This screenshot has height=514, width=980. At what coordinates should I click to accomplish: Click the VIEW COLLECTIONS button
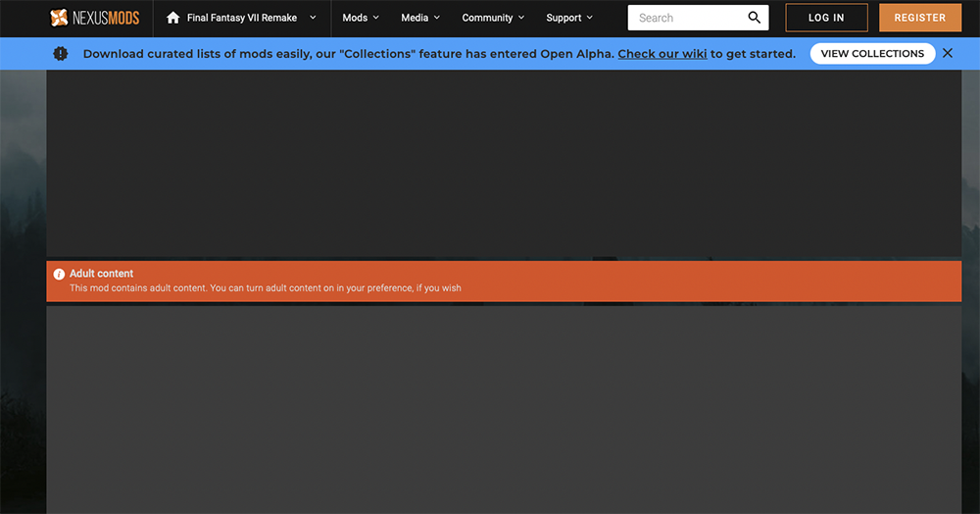coord(872,54)
